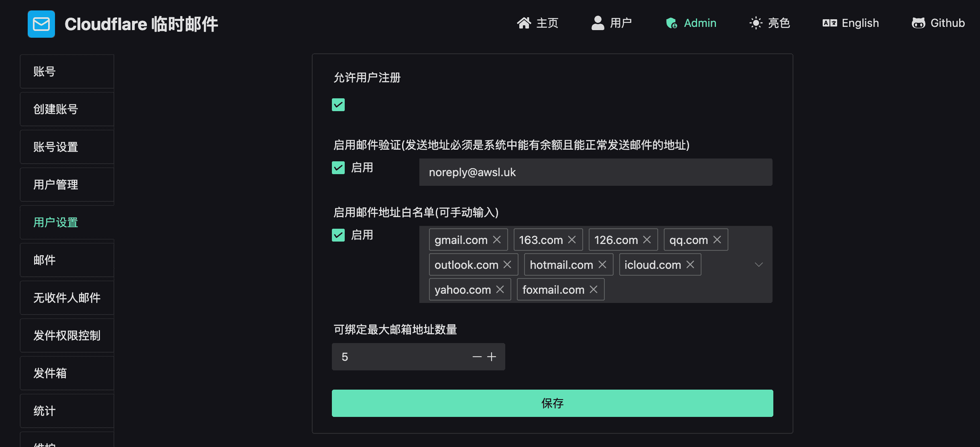Remove the gmail.com tag

coord(497,240)
